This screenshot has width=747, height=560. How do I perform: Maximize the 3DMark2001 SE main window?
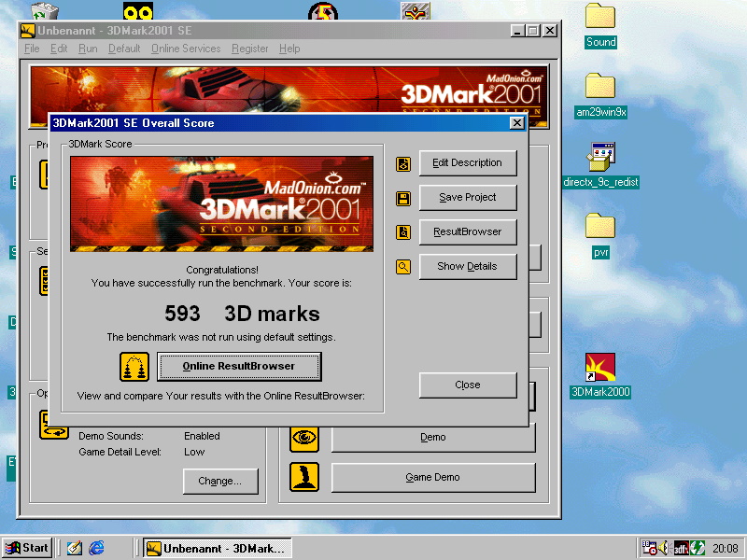[x=532, y=31]
